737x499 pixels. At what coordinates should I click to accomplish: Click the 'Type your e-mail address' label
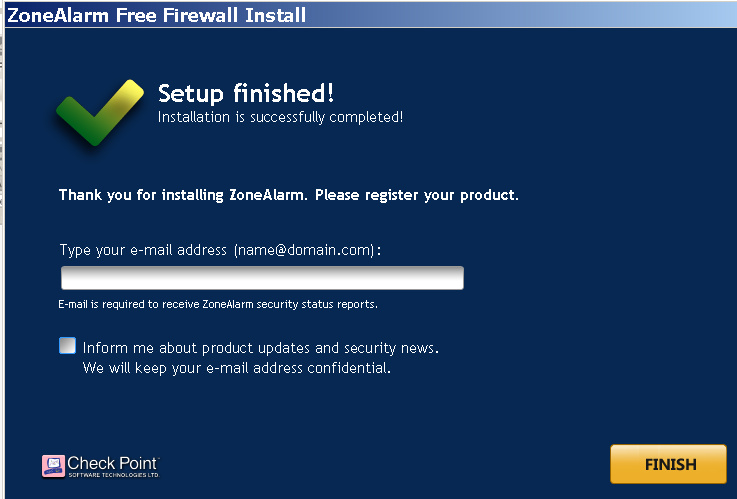coord(143,250)
